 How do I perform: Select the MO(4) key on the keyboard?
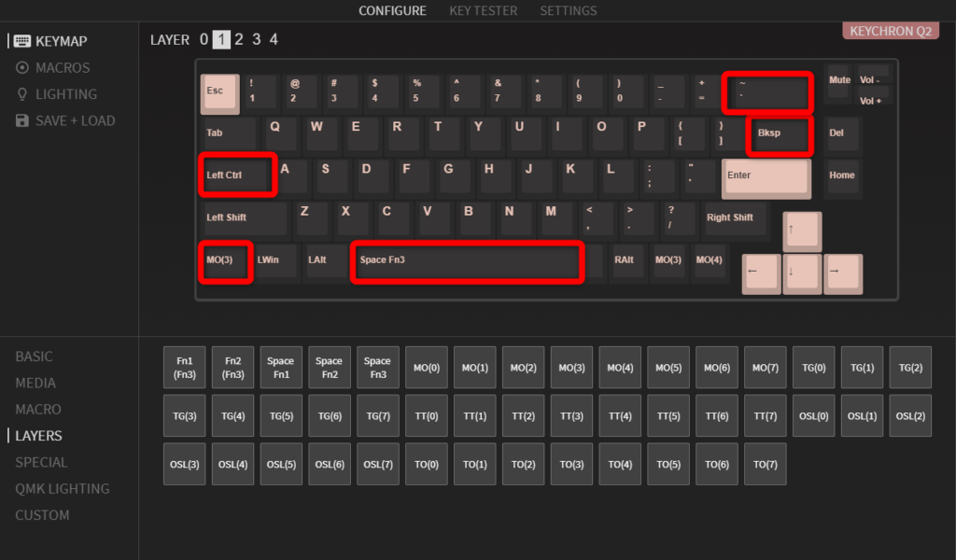(x=710, y=262)
